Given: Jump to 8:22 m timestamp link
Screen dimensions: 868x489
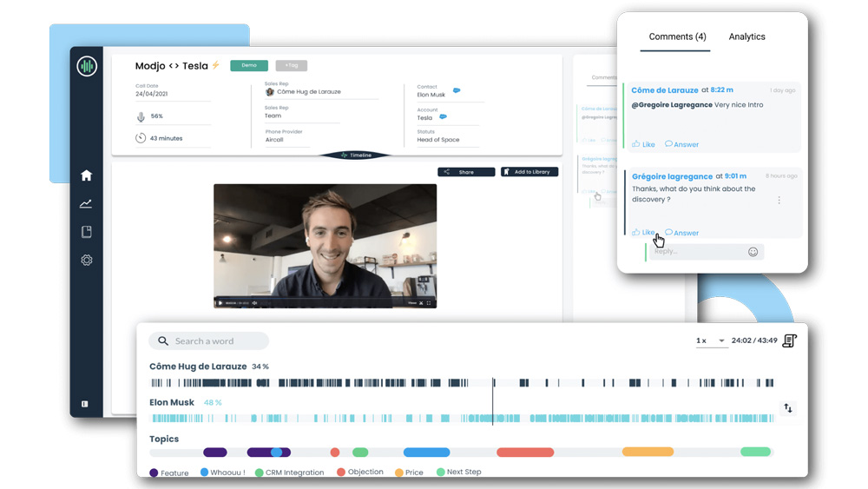Looking at the screenshot, I should (722, 89).
